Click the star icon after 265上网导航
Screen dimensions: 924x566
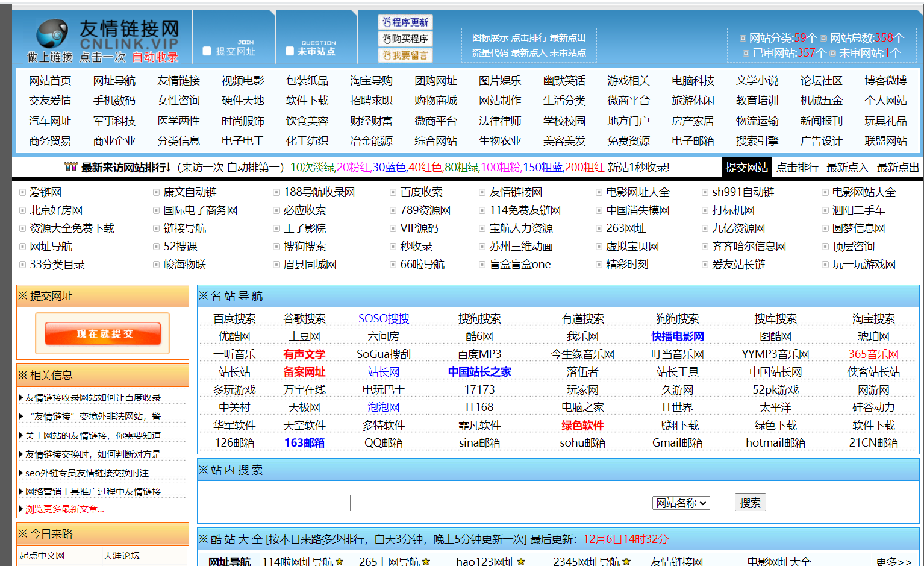coord(426,561)
